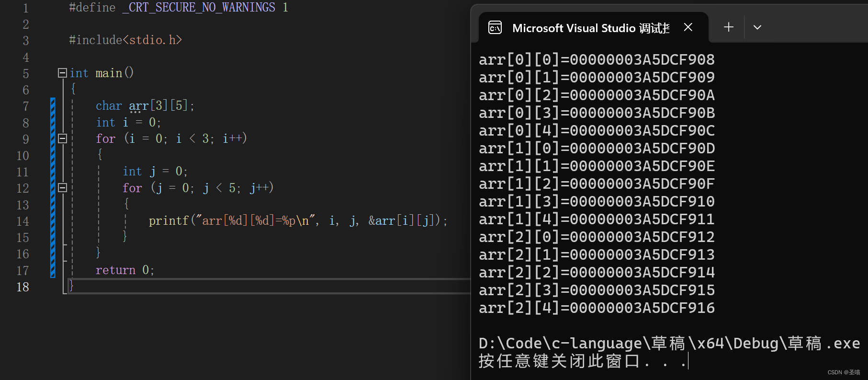Viewport: 868px width, 380px height.
Task: Click the arr[2][2]=00000003A5DCF914 output line
Action: pos(597,272)
